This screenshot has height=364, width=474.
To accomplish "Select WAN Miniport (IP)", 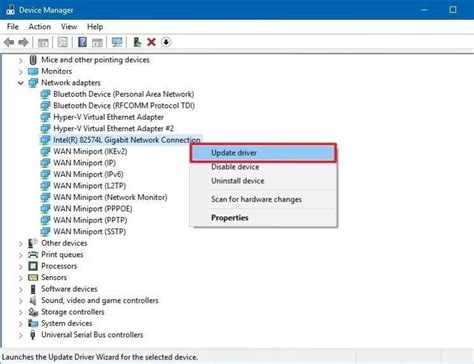I will (x=85, y=163).
